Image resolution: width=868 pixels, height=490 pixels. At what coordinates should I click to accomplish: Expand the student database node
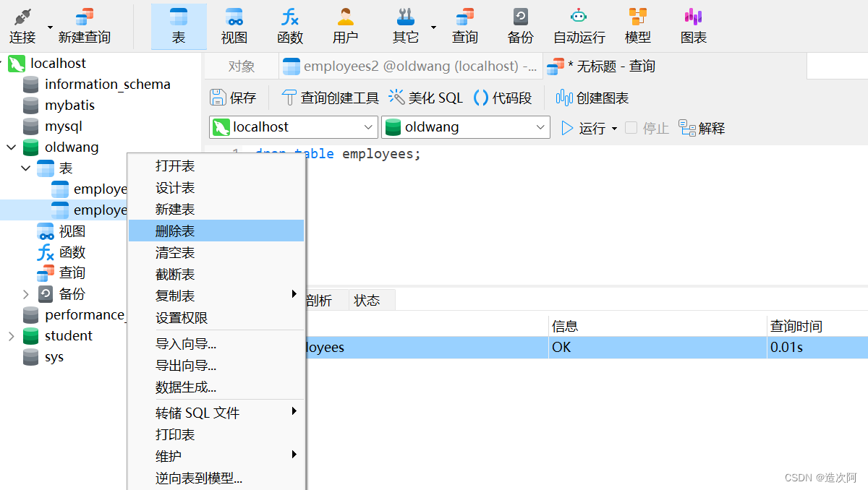[x=11, y=335]
